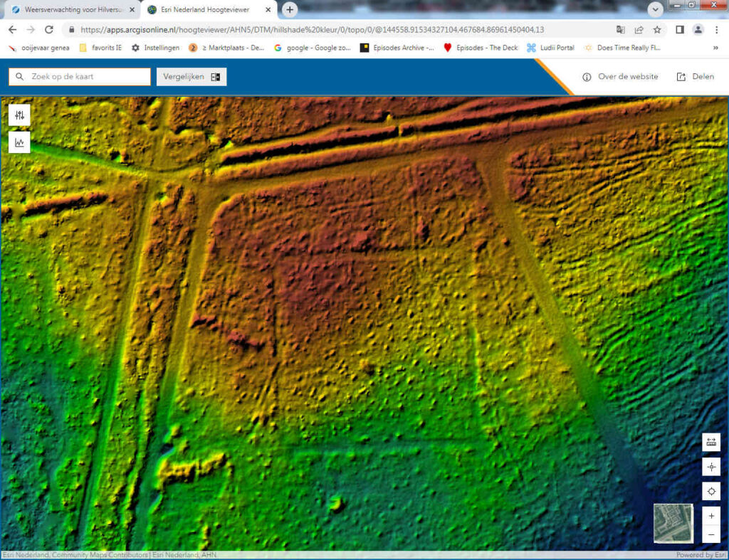Screen dimensions: 729x560
Task: Open Over de website info
Action: [x=619, y=77]
